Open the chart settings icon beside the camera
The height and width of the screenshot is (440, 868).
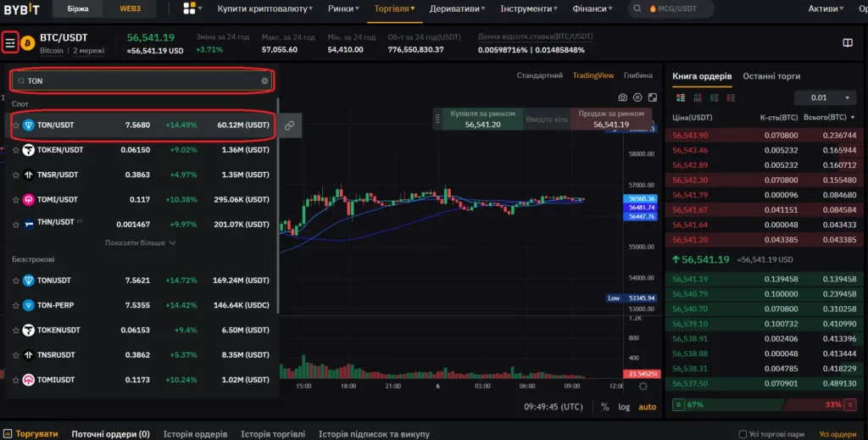point(637,97)
